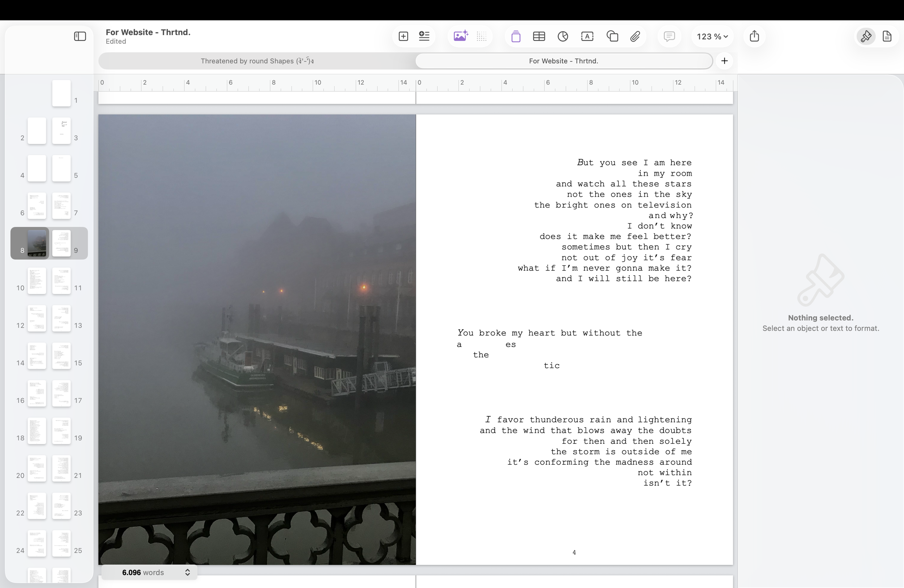
Task: Open the Share menu
Action: [754, 36]
